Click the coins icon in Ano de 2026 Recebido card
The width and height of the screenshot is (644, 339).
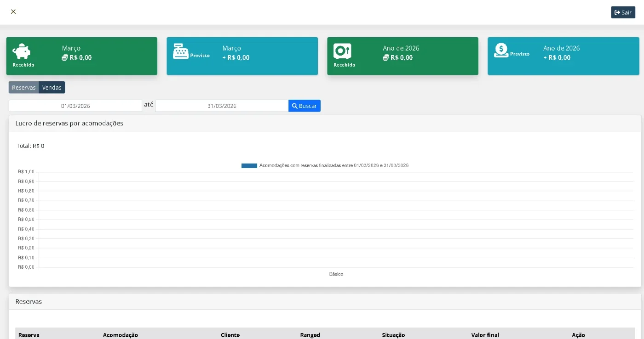pyautogui.click(x=386, y=58)
